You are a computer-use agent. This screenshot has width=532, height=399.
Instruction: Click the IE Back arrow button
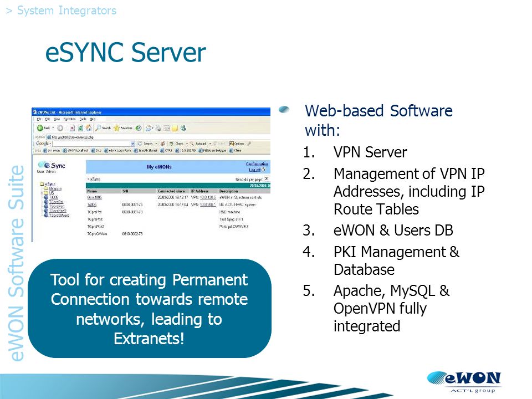point(40,128)
